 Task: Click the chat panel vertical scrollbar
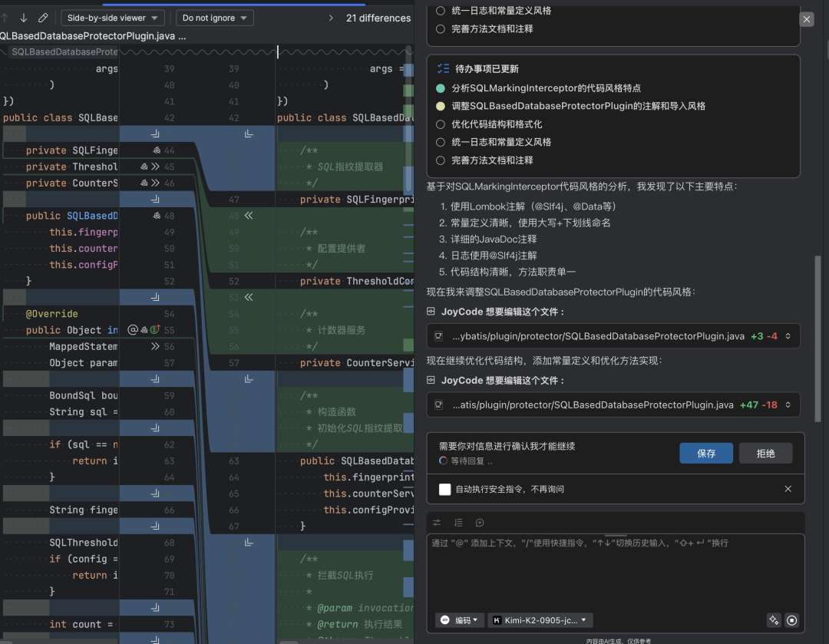tap(818, 339)
